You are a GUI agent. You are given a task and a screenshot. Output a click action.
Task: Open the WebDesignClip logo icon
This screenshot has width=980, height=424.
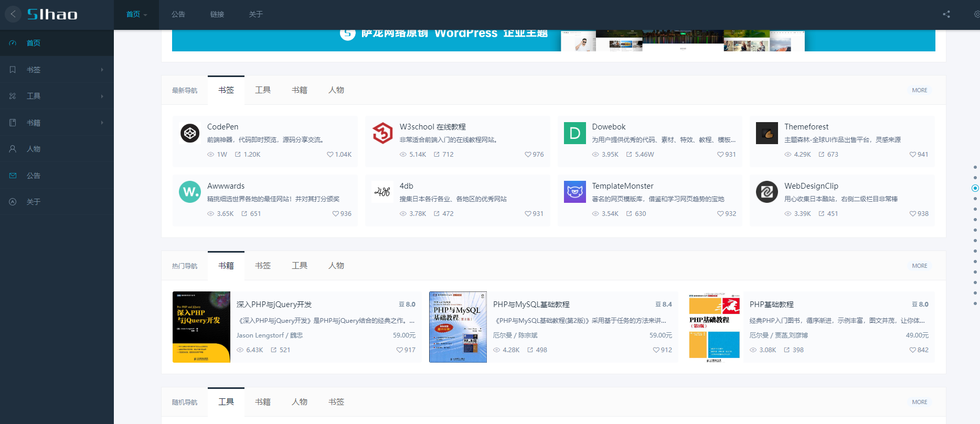767,192
